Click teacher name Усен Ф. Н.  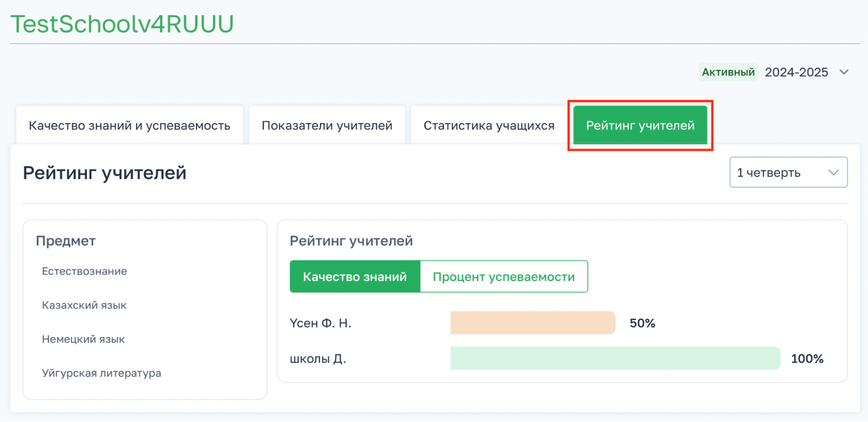point(320,323)
